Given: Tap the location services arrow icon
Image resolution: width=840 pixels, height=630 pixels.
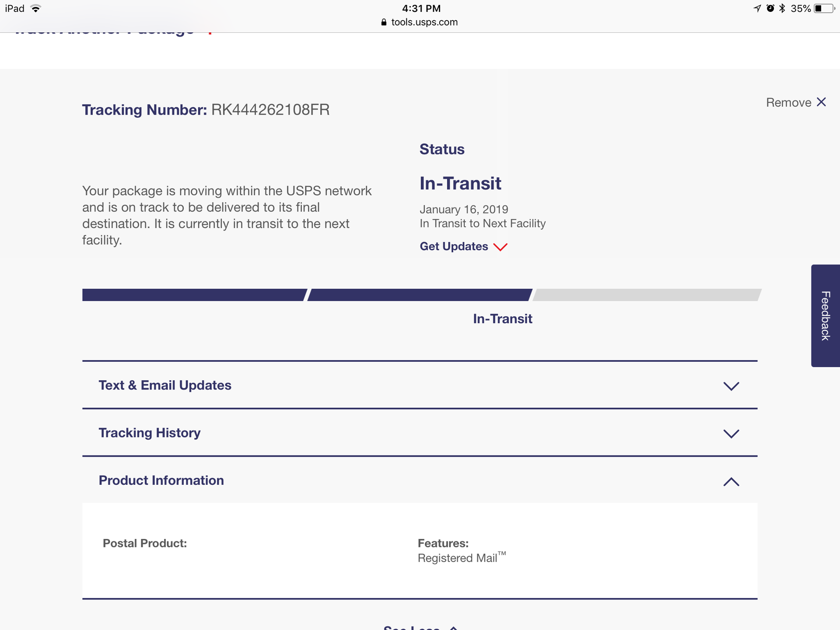Looking at the screenshot, I should click(x=757, y=8).
